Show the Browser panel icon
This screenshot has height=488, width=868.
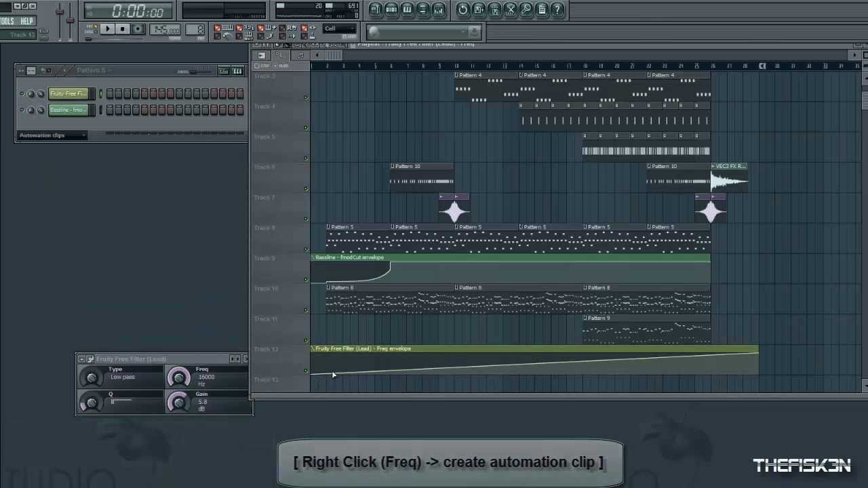(422, 9)
